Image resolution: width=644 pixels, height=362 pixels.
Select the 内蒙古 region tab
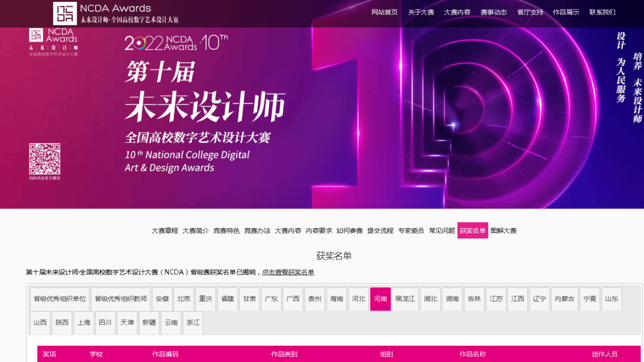[565, 299]
